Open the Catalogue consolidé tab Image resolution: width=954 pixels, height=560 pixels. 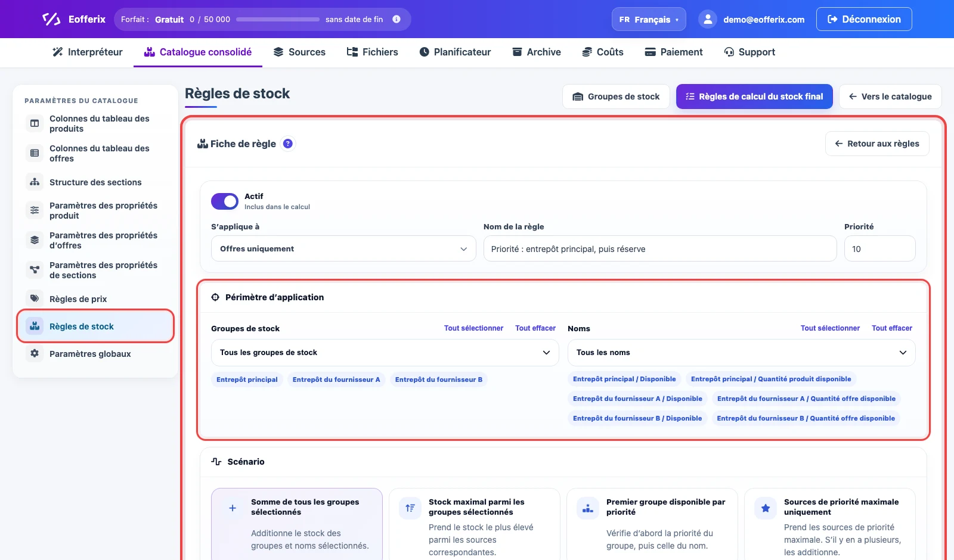point(198,52)
